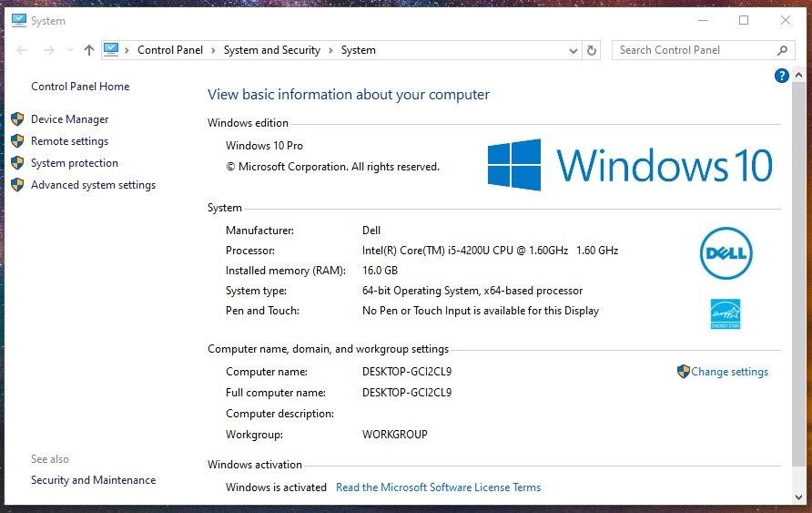Screen dimensions: 812x513
Task: Click shield icon beside Advanced system settings
Action: pos(17,184)
